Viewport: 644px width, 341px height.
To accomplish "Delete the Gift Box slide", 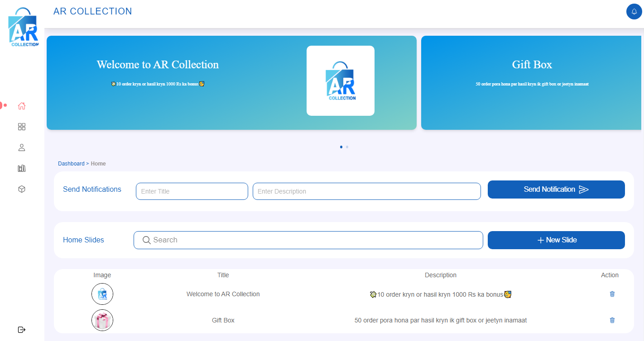I will [x=612, y=320].
